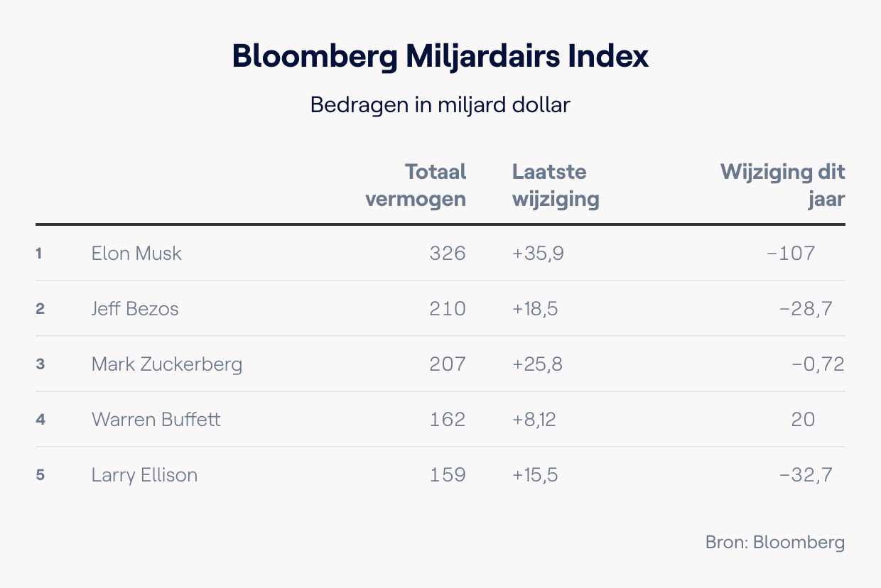
Task: Sort by Wijziging dit jaar header
Action: 783,185
